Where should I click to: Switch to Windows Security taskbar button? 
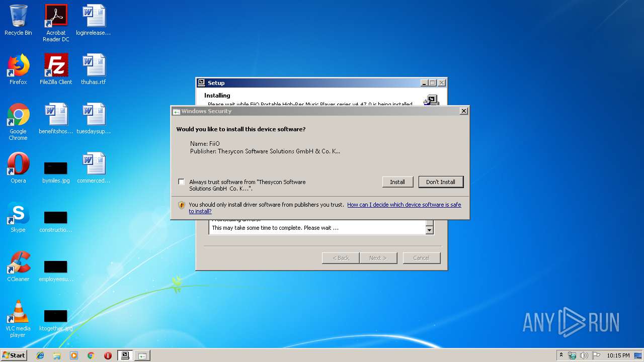pyautogui.click(x=142, y=355)
